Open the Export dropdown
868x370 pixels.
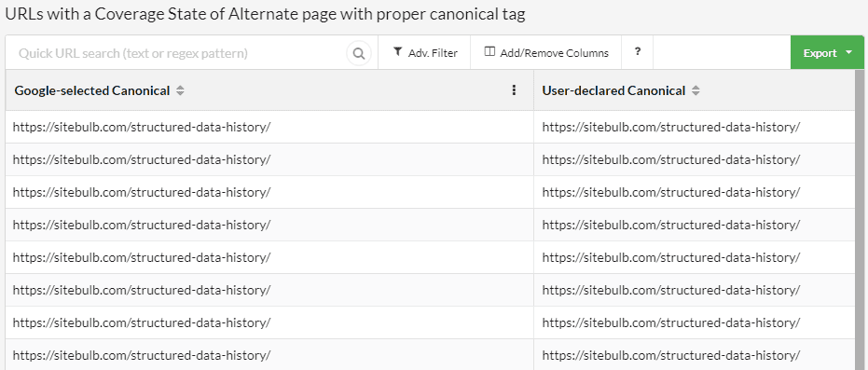coord(827,53)
